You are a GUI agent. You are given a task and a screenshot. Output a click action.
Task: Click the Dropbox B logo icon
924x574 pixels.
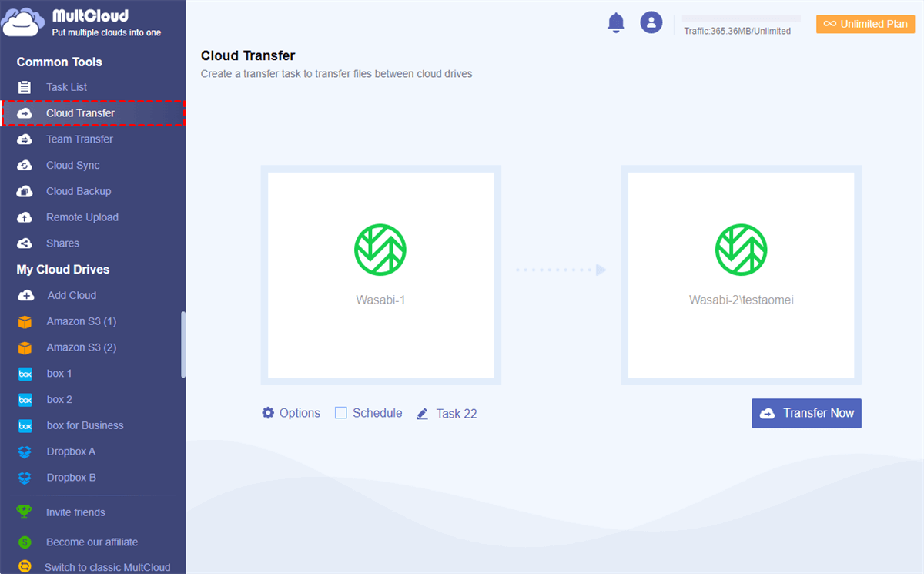pos(25,478)
